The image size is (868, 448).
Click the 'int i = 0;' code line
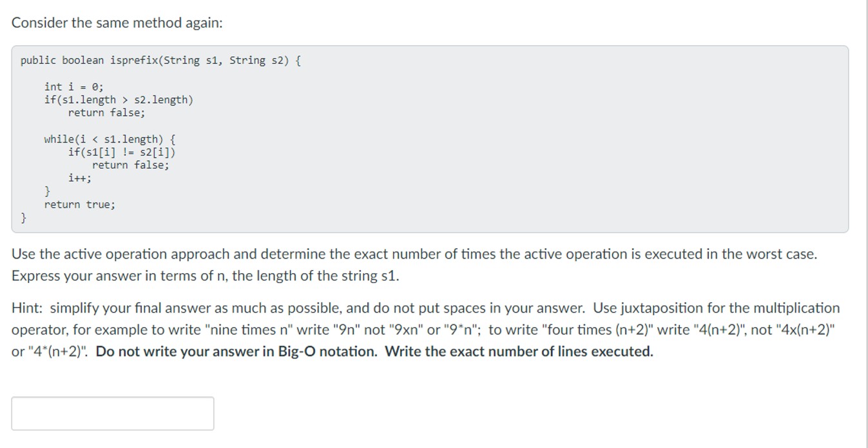point(74,86)
